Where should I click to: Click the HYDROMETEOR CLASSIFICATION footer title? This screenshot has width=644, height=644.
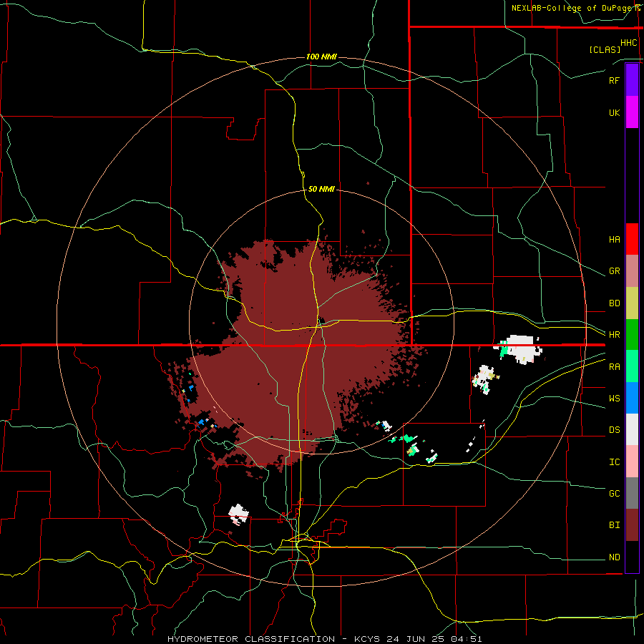pos(251,639)
